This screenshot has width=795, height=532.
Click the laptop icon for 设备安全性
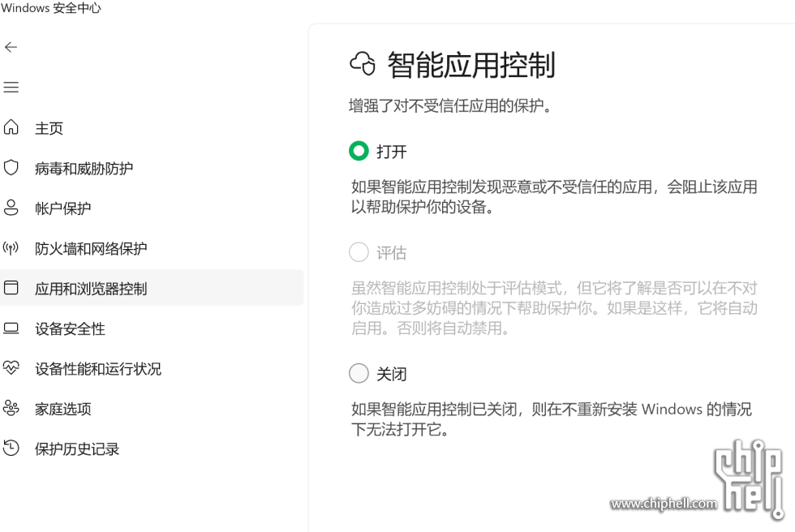click(11, 328)
